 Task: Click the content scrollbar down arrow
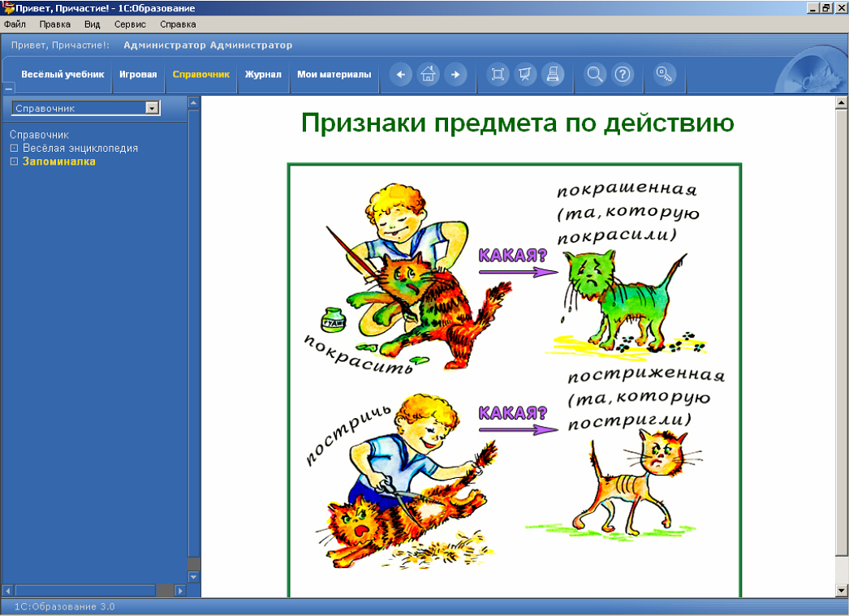coord(842,590)
